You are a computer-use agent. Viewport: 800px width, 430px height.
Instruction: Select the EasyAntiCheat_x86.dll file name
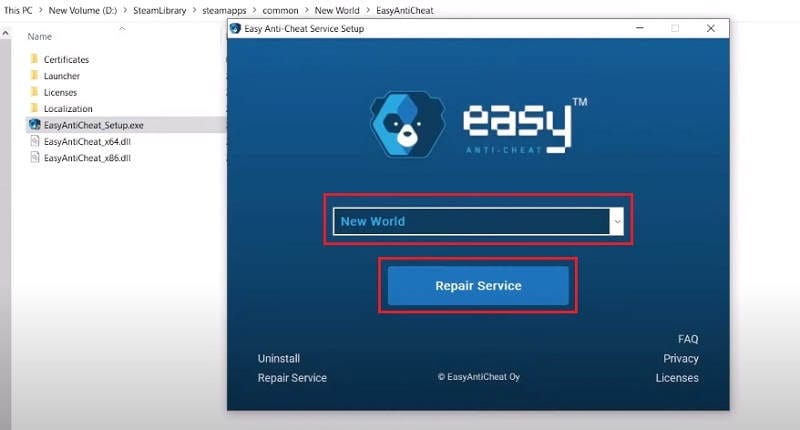point(87,158)
